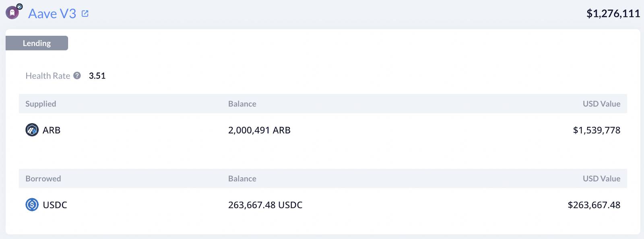Image resolution: width=644 pixels, height=239 pixels.
Task: Click the Borrowed column header
Action: [x=43, y=179]
